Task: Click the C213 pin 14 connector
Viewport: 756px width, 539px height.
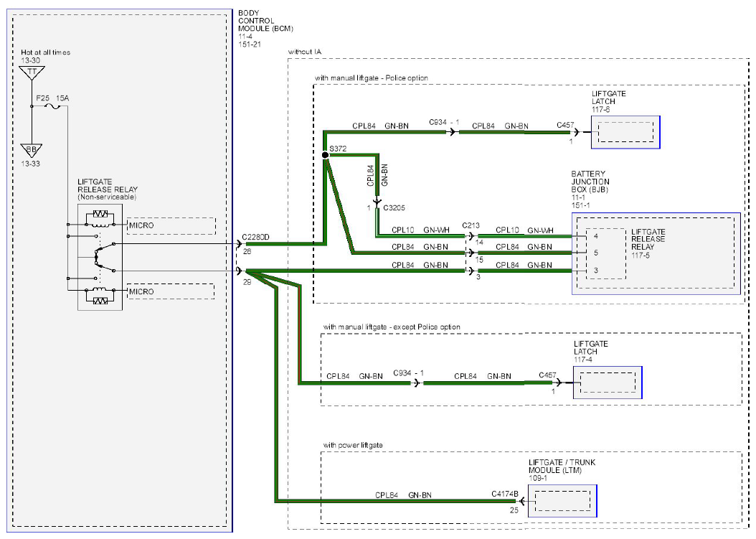Action: [471, 236]
